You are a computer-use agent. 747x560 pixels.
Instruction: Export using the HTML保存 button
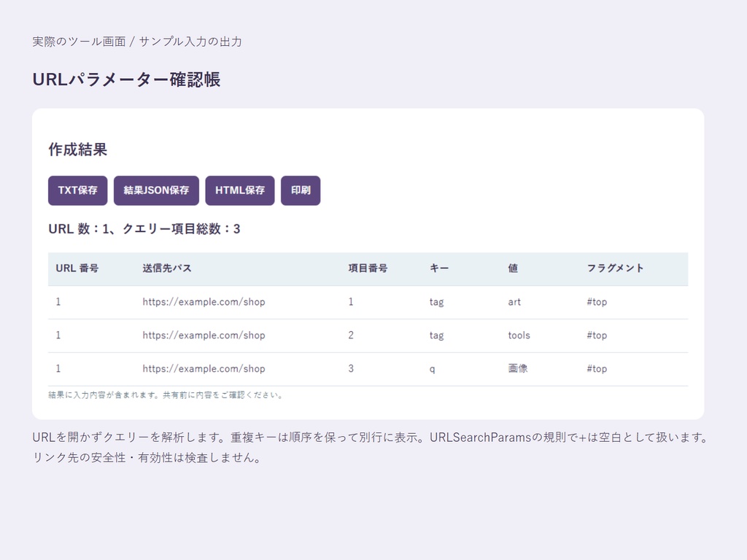pos(239,190)
